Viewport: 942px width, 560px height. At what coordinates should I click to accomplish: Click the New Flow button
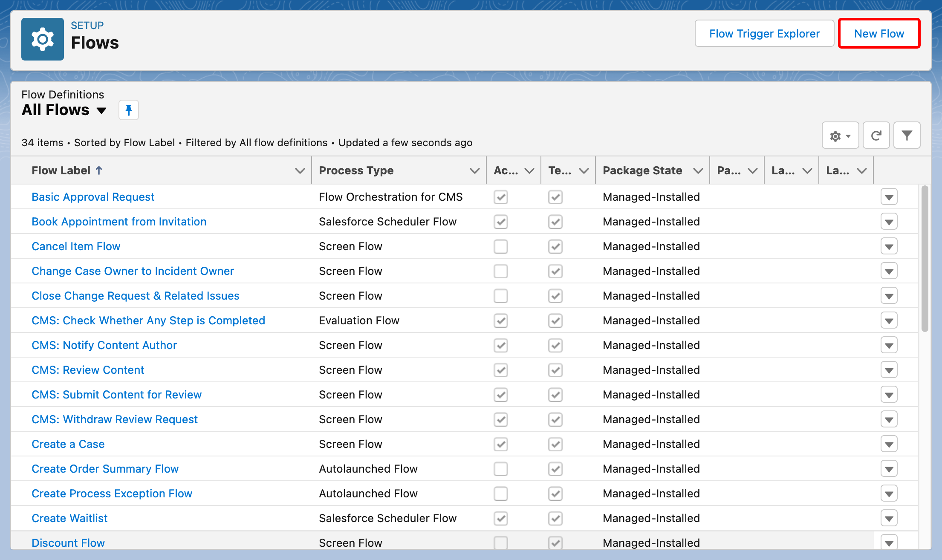[879, 34]
